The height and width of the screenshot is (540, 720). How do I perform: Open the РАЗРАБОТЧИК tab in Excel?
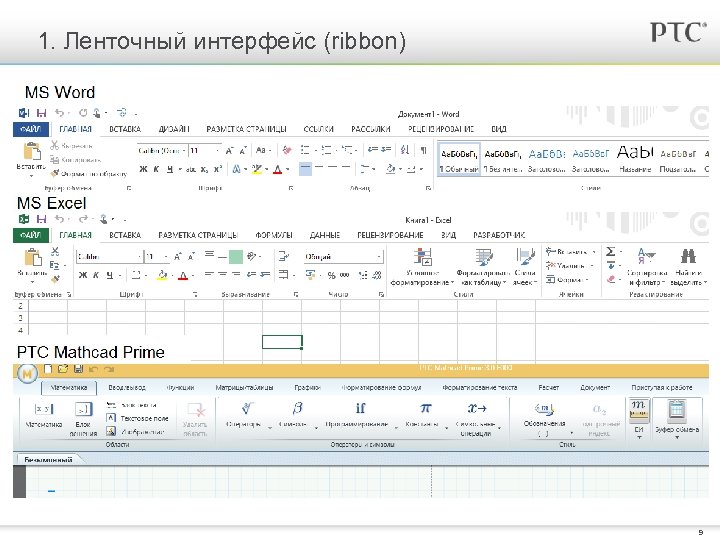tap(499, 235)
